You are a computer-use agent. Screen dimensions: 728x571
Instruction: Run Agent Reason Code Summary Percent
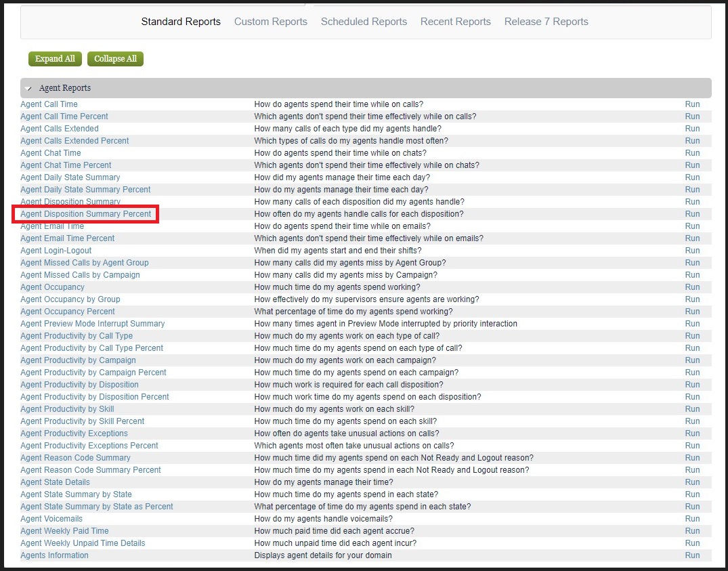pos(692,470)
